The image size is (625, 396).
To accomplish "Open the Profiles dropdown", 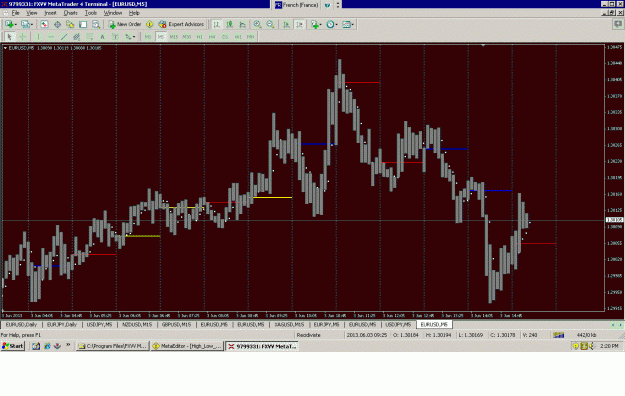I will click(x=27, y=24).
